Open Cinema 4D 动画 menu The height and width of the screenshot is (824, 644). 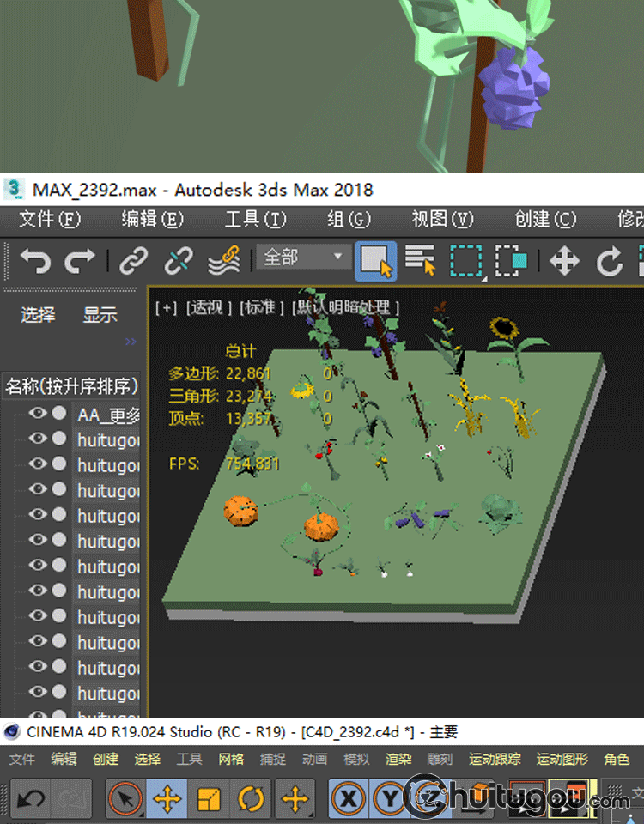315,759
